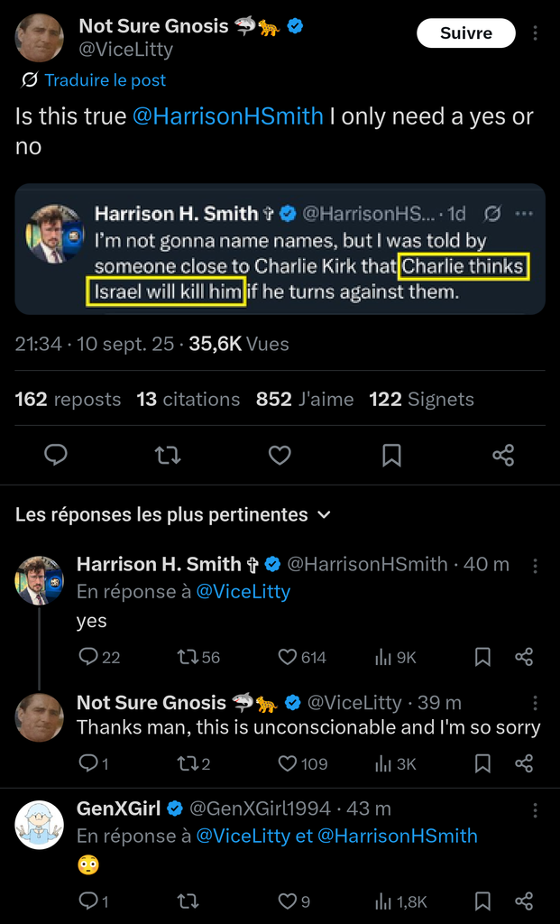Like Harrison H. Smith's 'yes' reply

[288, 657]
